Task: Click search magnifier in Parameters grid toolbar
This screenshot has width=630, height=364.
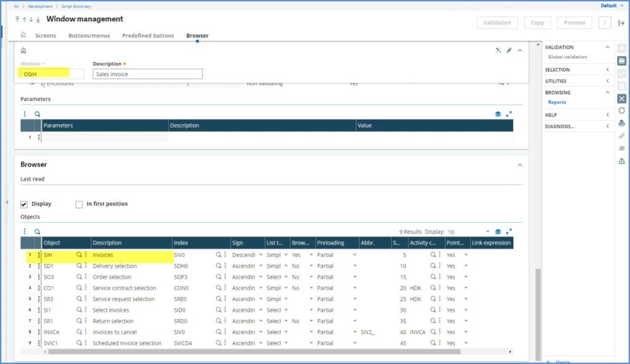Action: pos(37,114)
